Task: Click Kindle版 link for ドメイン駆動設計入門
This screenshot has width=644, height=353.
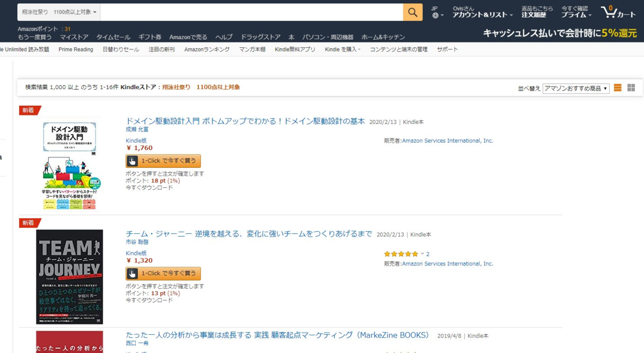Action: click(x=136, y=141)
